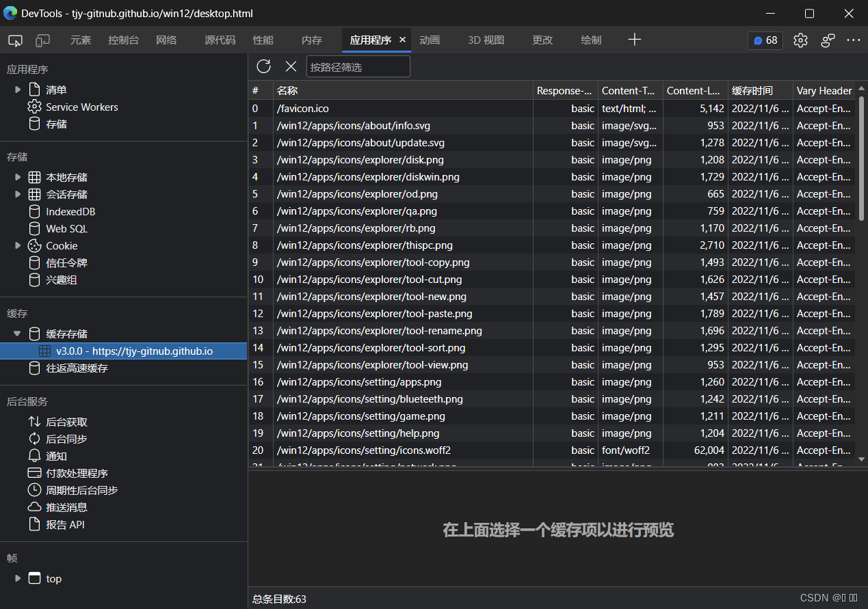This screenshot has height=609, width=868.
Task: Open the 绘制 tab
Action: tap(591, 40)
